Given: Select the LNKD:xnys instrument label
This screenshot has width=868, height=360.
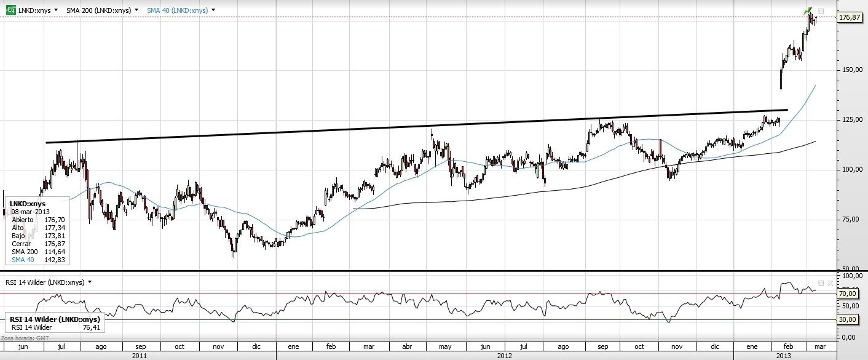Looking at the screenshot, I should (x=34, y=10).
